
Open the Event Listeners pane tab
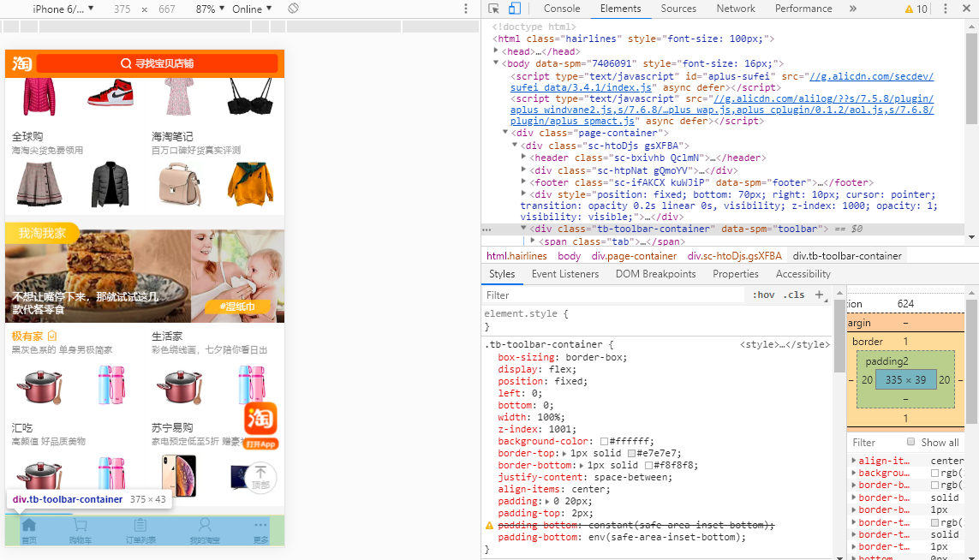point(565,274)
